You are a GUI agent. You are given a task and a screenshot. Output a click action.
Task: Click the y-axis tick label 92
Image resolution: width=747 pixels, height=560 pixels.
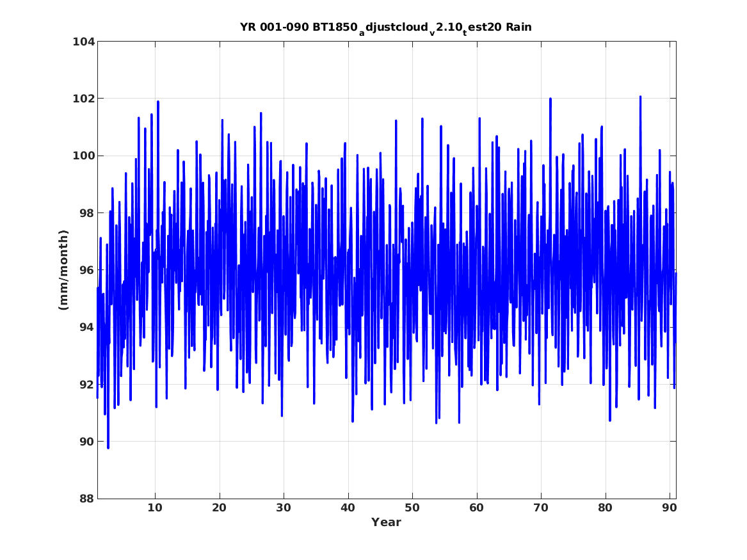point(86,384)
